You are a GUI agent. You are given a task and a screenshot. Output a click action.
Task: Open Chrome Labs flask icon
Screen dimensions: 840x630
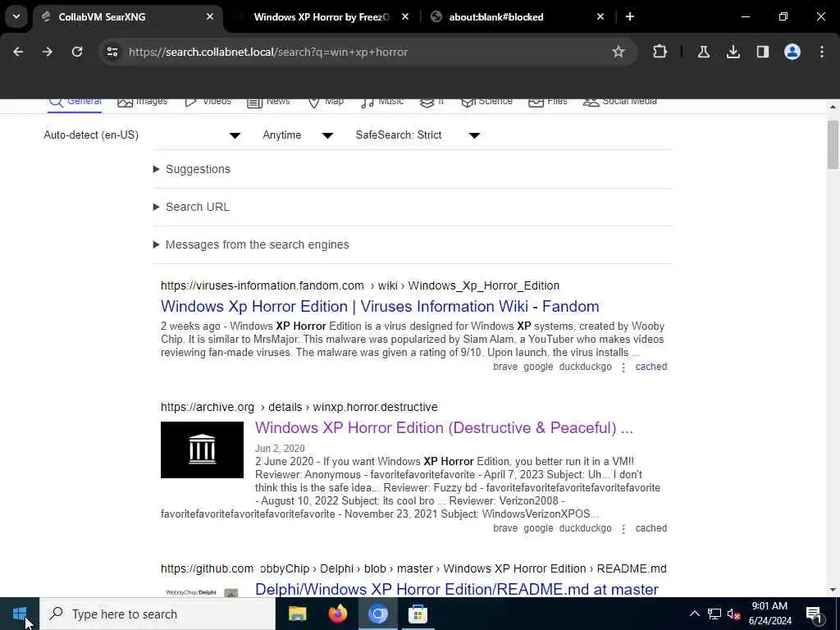coord(703,52)
